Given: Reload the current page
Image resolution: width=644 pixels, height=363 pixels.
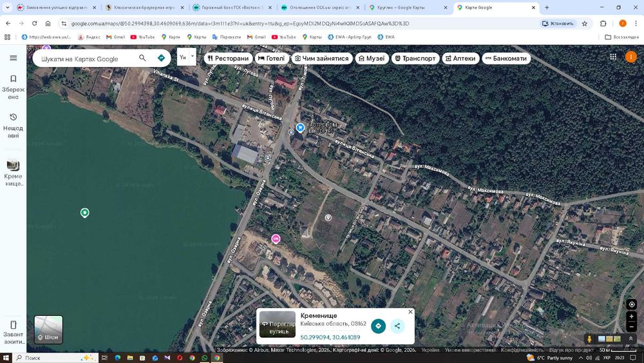Looking at the screenshot, I should pyautogui.click(x=35, y=23).
